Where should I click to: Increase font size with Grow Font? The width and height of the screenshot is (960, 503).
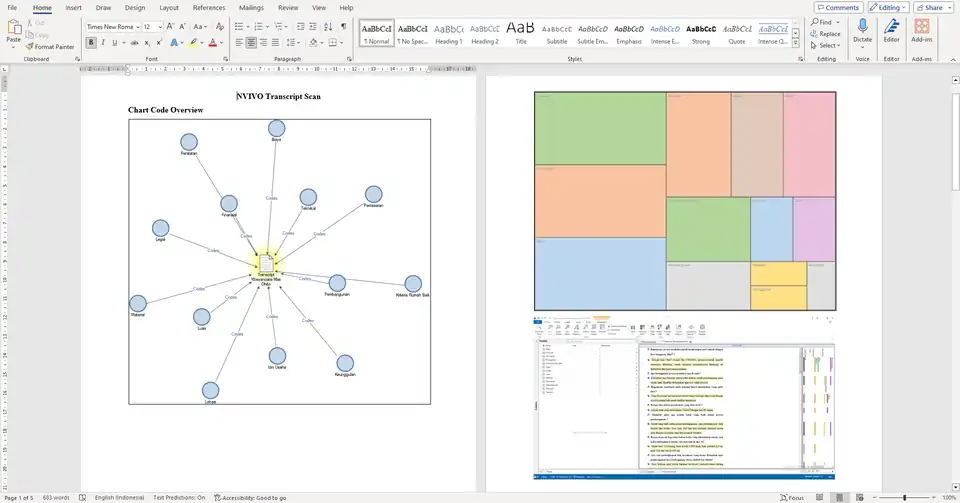tap(170, 27)
